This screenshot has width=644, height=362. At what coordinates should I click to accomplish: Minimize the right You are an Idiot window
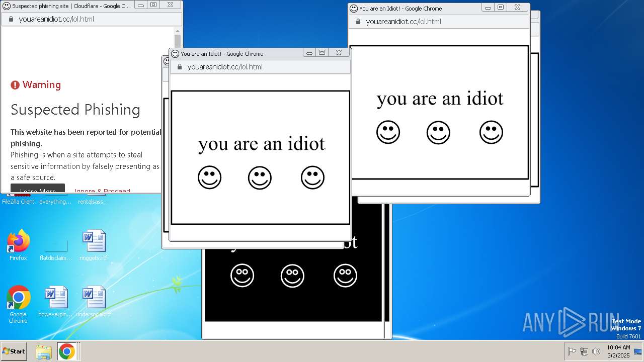[x=488, y=8]
